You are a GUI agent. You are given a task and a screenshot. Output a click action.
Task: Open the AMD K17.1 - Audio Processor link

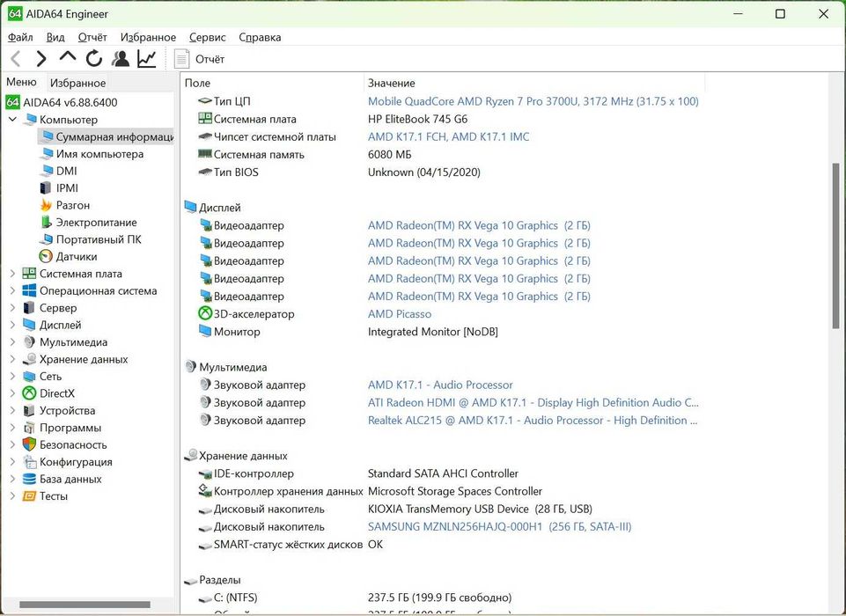point(440,385)
